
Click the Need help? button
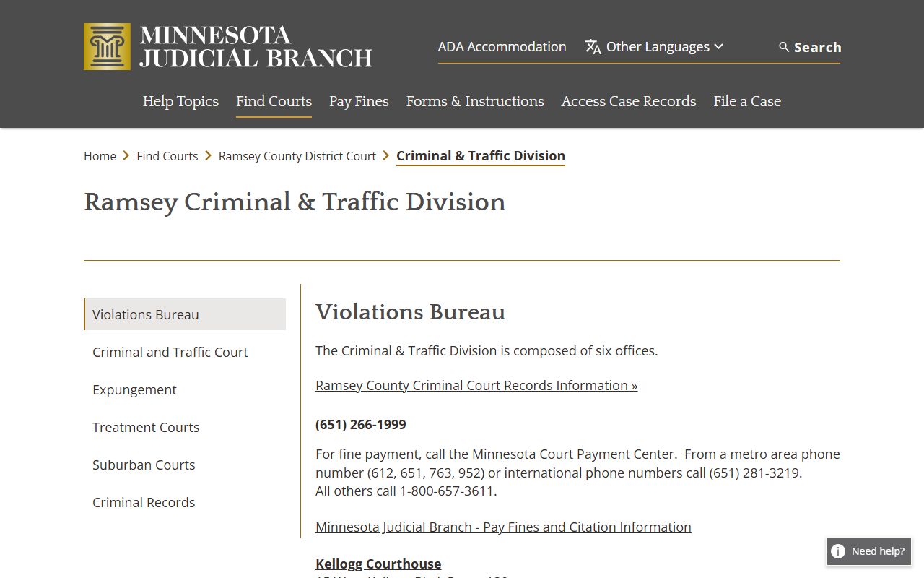869,551
